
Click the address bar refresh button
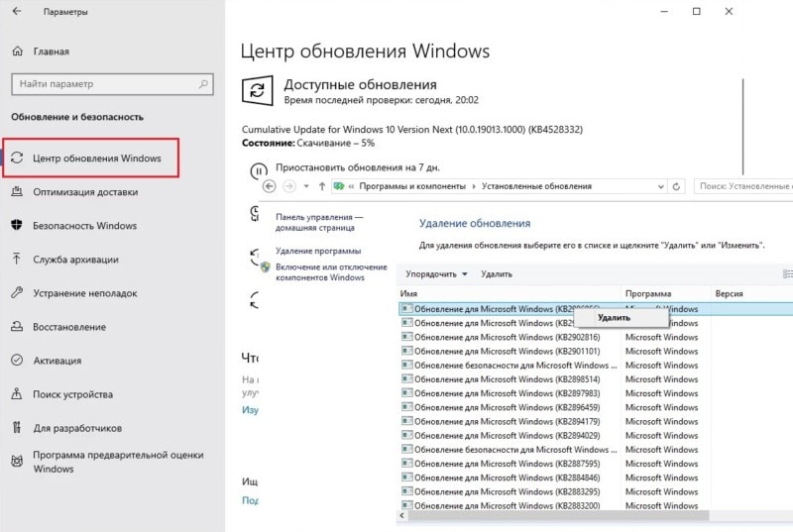676,186
